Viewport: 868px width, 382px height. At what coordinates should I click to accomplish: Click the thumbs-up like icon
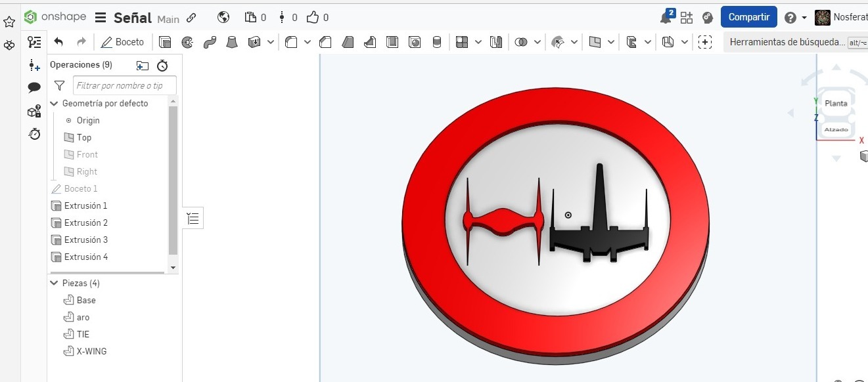click(313, 18)
